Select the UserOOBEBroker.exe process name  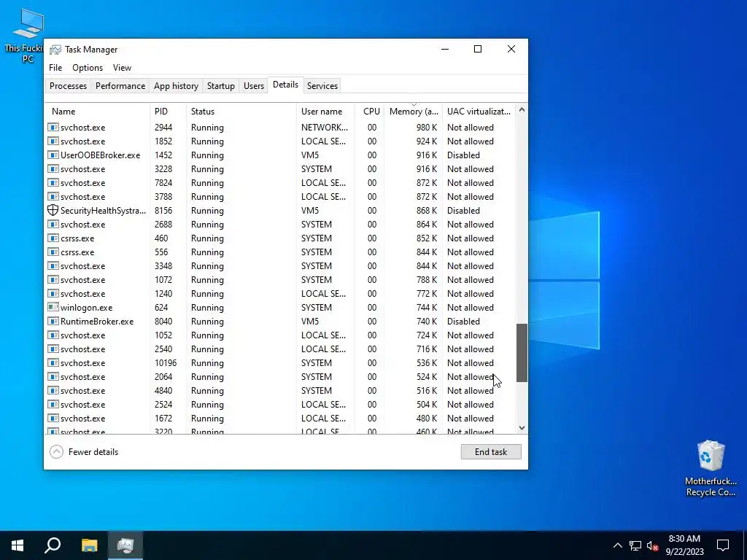click(100, 155)
